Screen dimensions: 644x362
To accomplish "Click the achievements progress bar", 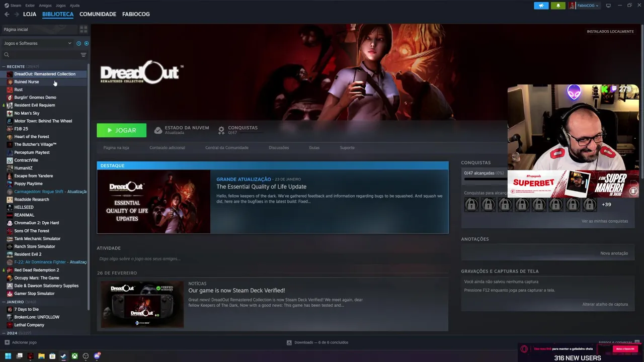I will click(485, 178).
